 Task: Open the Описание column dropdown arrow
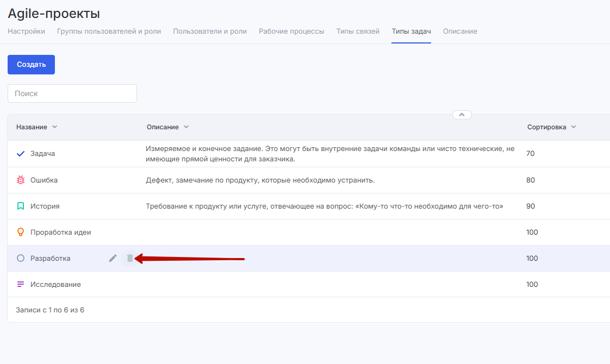tap(186, 127)
